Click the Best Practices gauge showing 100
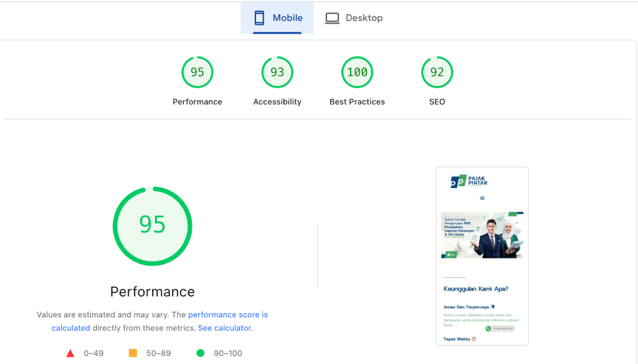This screenshot has height=364, width=638. click(357, 72)
